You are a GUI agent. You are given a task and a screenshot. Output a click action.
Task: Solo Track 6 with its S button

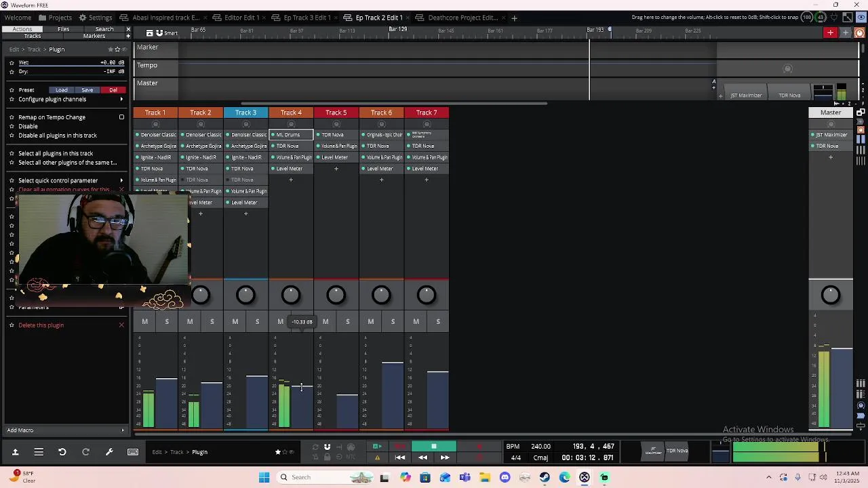point(393,321)
